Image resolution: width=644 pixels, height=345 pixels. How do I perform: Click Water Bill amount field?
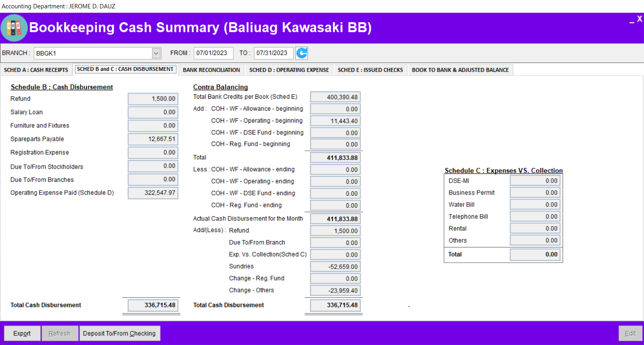coord(535,205)
